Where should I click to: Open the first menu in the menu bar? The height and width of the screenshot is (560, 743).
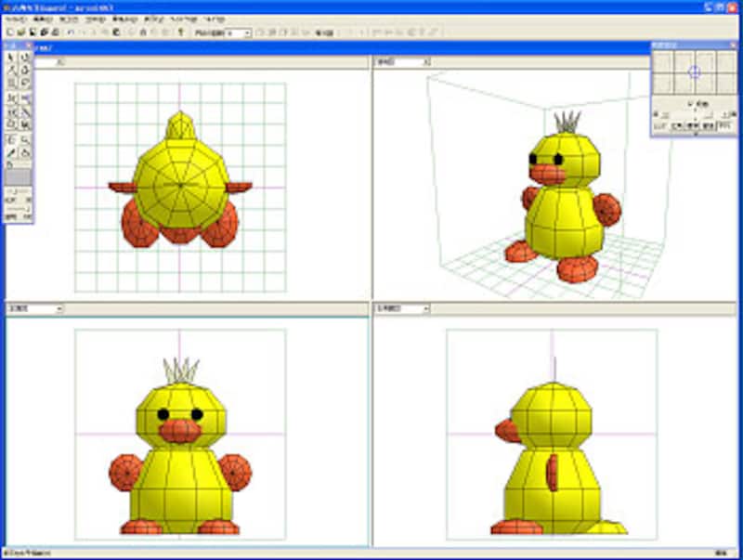point(15,20)
